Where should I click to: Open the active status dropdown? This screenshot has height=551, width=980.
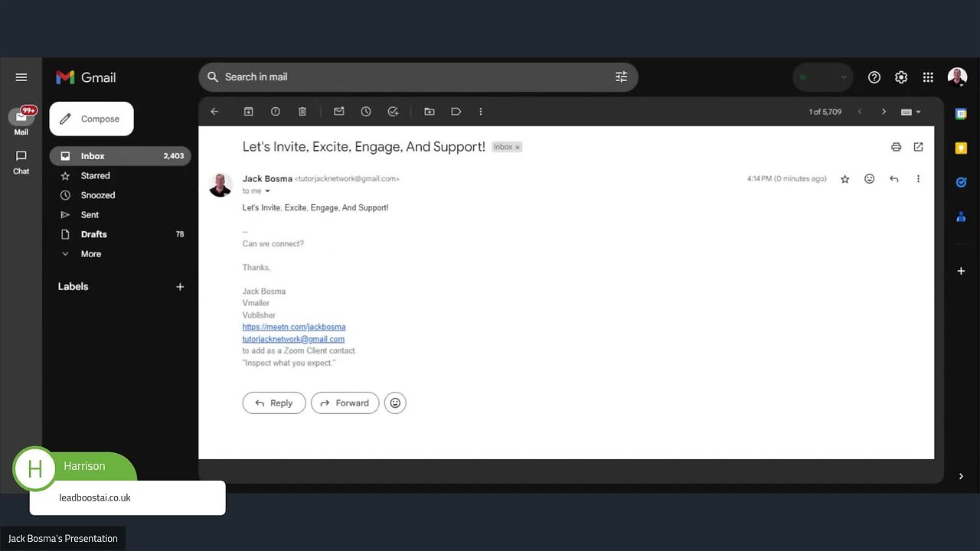pyautogui.click(x=822, y=77)
